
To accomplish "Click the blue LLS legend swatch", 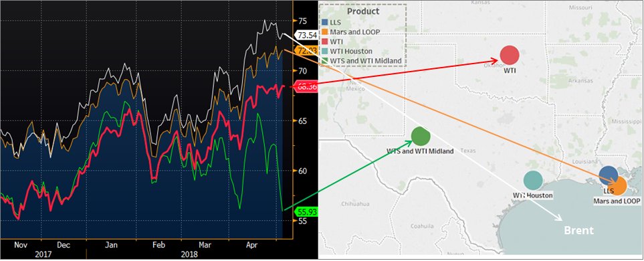I will [325, 22].
